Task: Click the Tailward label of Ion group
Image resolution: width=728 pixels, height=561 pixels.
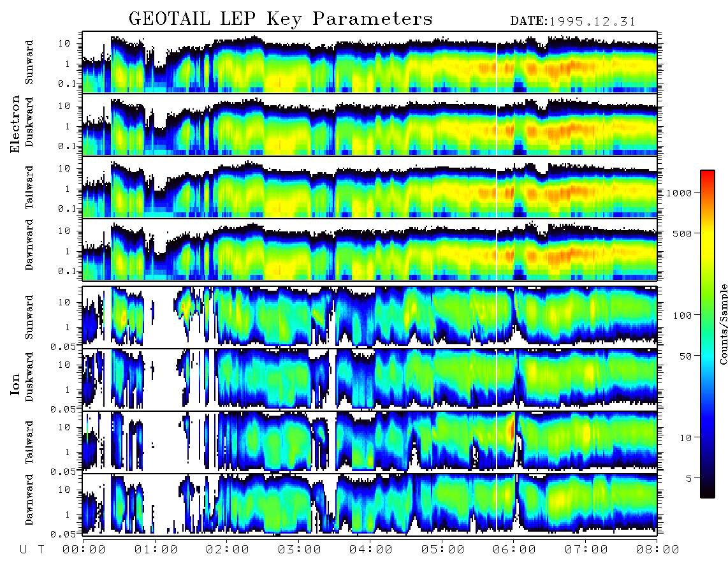Action: click(29, 442)
